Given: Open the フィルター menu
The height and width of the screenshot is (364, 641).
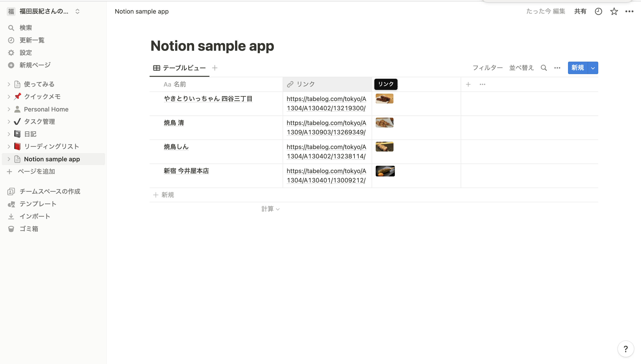Looking at the screenshot, I should point(487,68).
